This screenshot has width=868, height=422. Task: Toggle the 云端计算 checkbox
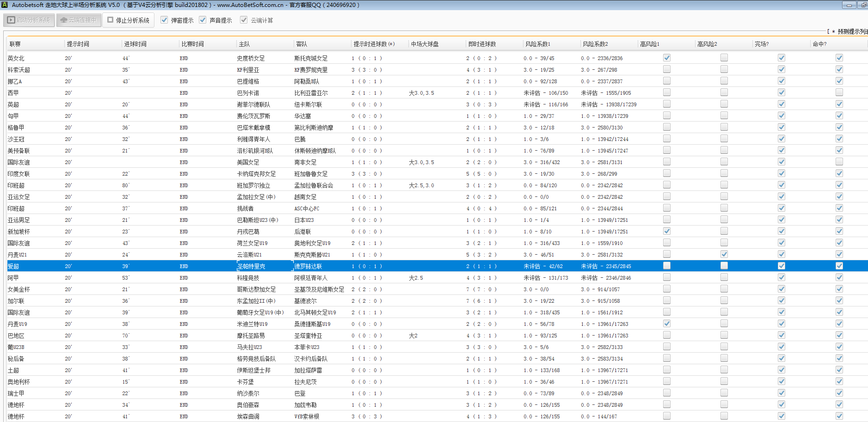pos(244,20)
